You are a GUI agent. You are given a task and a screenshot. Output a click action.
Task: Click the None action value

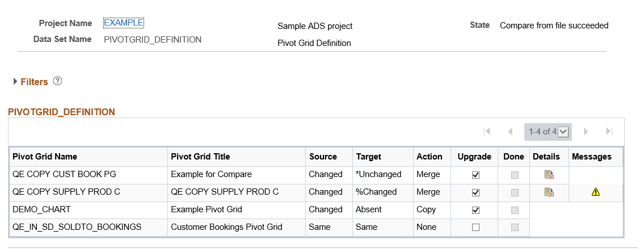pyautogui.click(x=426, y=227)
